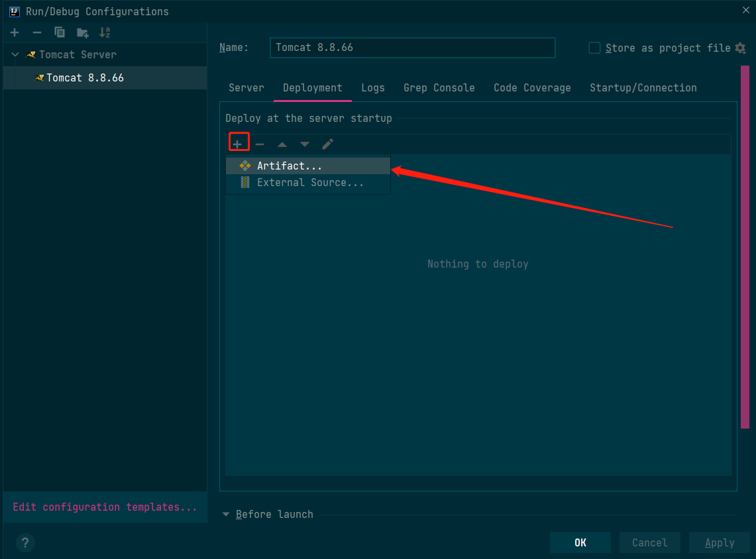This screenshot has height=559, width=756.
Task: Select the Deployment tab
Action: (313, 87)
